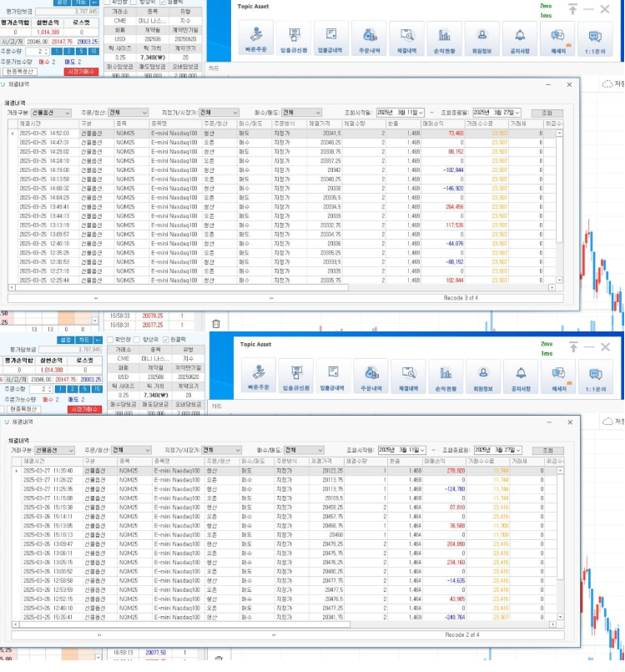Open 손익현황 profit/loss icon in upper toolbar
Image resolution: width=625 pixels, height=672 pixels.
click(445, 39)
